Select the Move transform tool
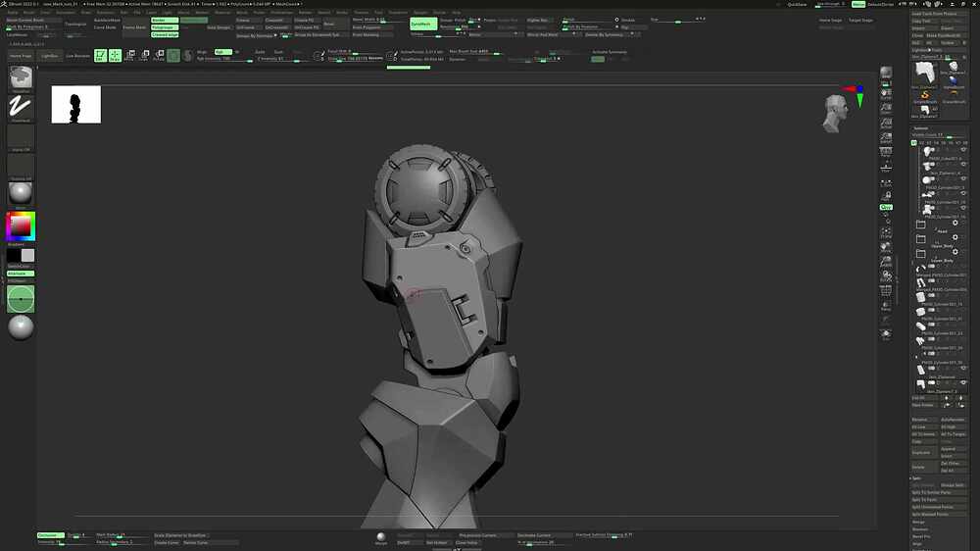 point(129,56)
